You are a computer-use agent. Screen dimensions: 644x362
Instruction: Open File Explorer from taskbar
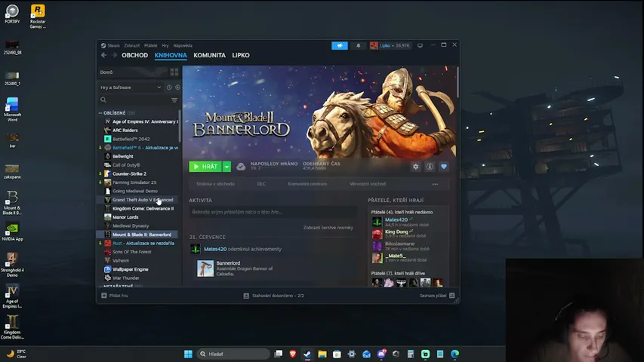[322, 354]
